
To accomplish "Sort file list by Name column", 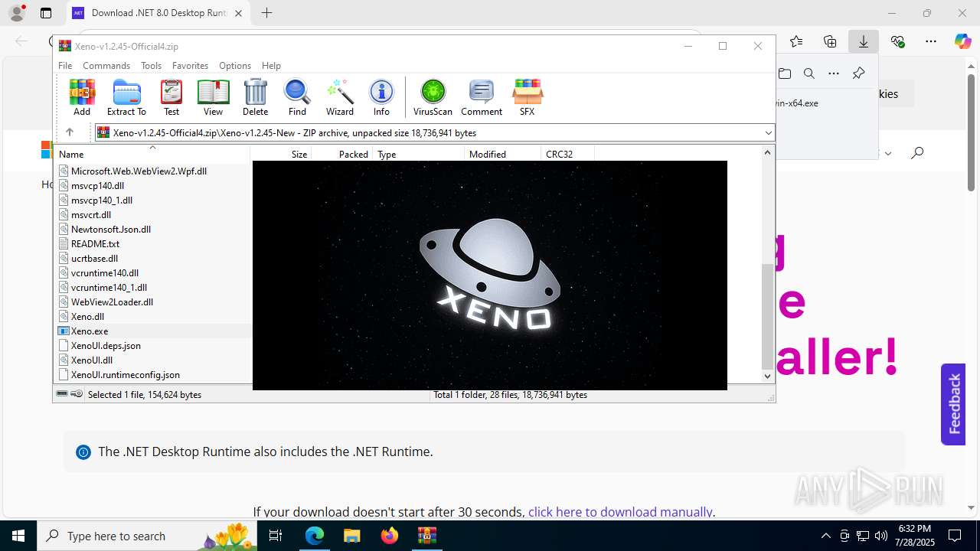I will tap(152, 154).
